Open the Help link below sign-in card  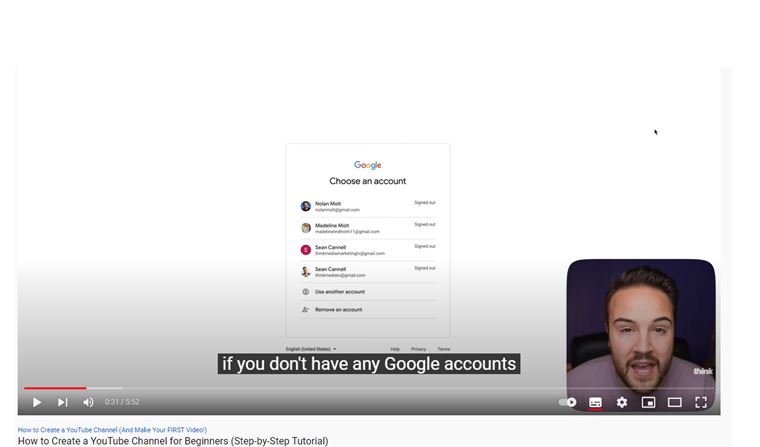(x=395, y=349)
